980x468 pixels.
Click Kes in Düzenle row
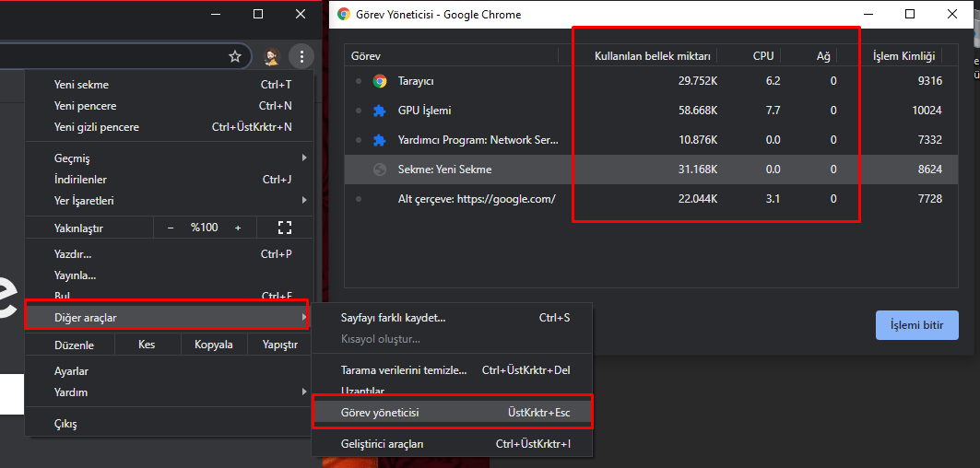pyautogui.click(x=147, y=345)
